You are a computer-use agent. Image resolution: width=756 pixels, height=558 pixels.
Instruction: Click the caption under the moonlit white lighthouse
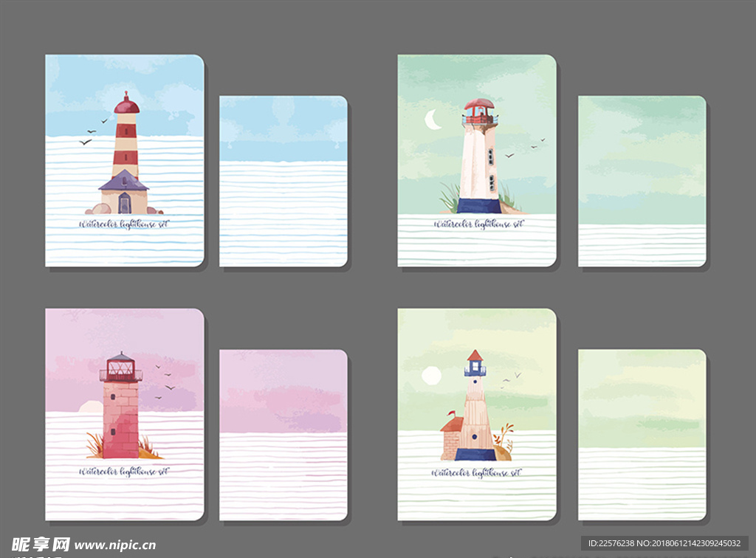478,224
